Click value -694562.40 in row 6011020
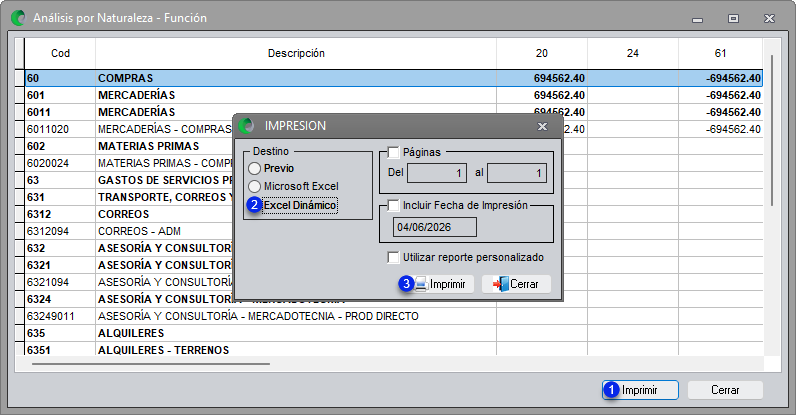Viewport: 796px width, 415px height. tap(733, 130)
